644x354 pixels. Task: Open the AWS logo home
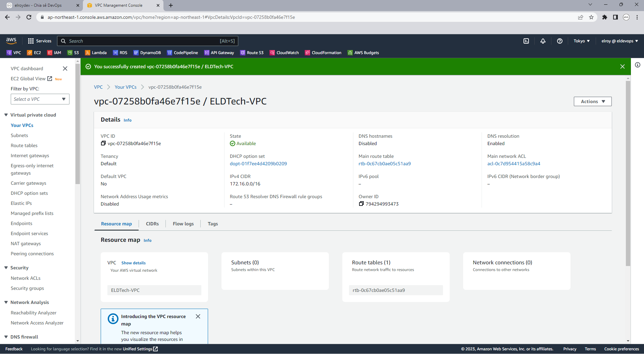click(11, 41)
